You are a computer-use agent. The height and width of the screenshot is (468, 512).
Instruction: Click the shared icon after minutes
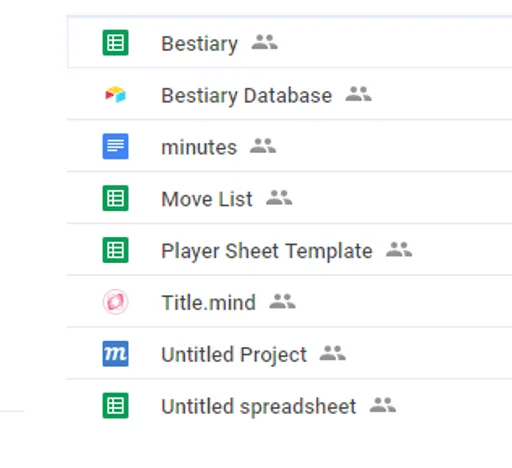(x=263, y=146)
